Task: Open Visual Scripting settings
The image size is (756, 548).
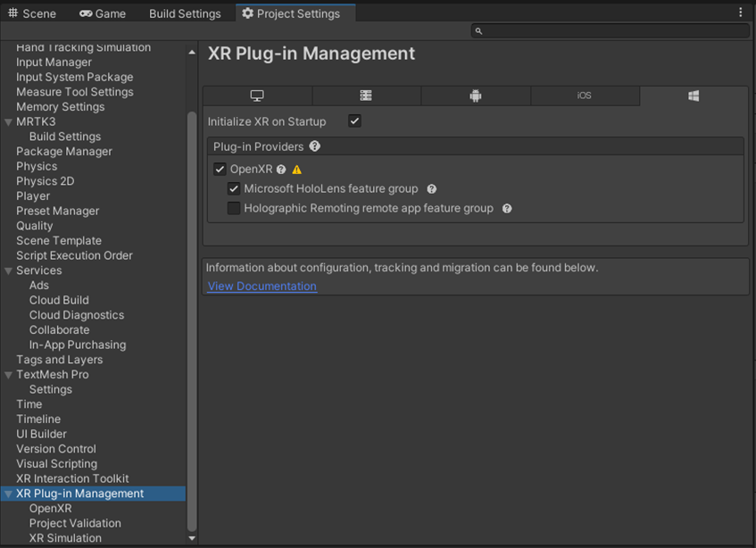Action: tap(56, 465)
